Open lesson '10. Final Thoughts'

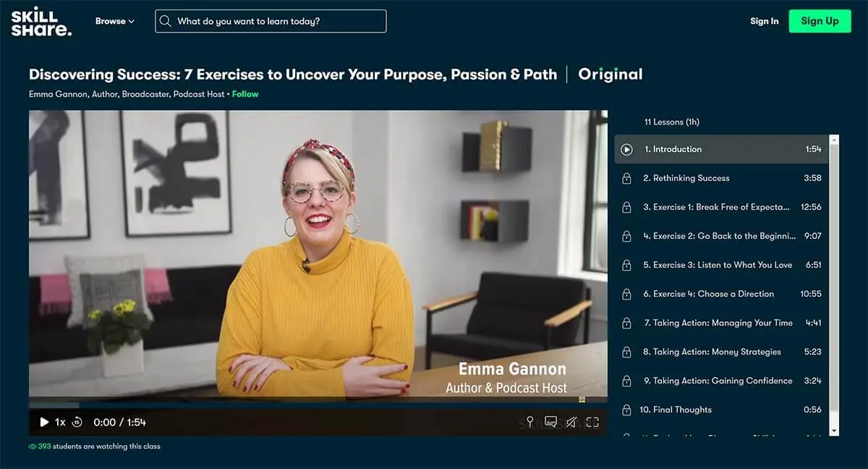click(x=722, y=410)
